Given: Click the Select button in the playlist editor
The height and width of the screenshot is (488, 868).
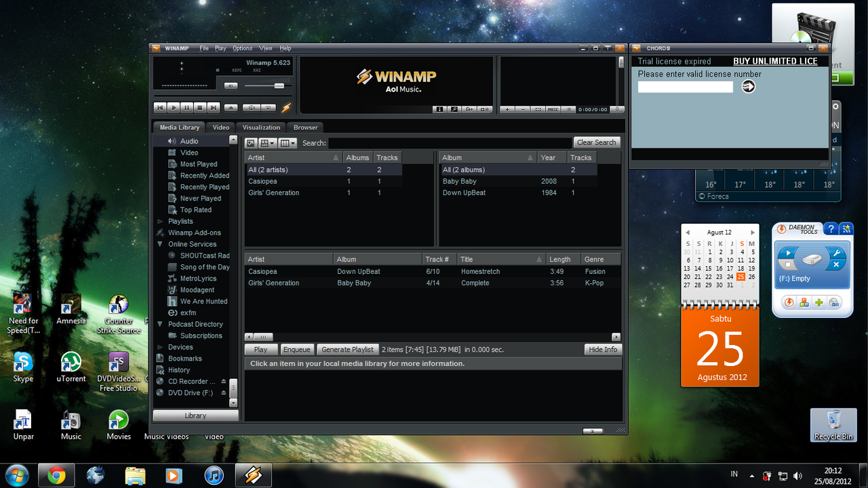Looking at the screenshot, I should point(538,109).
